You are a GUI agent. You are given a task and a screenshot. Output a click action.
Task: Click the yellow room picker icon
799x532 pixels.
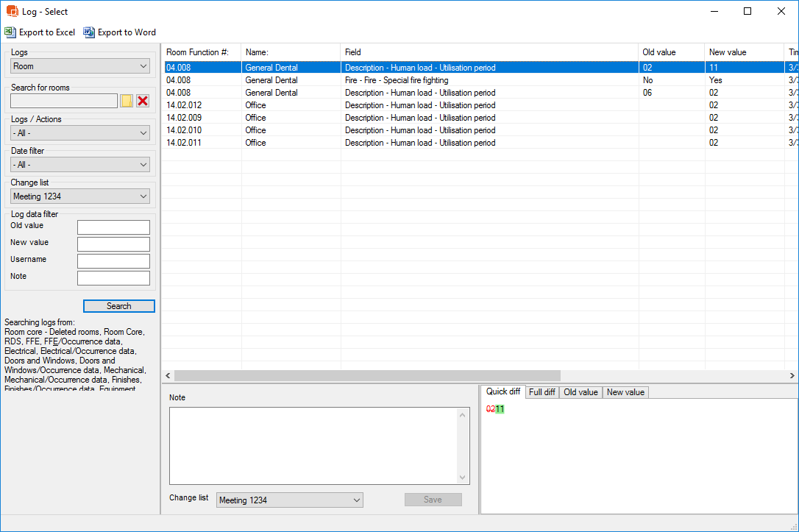[x=127, y=101]
